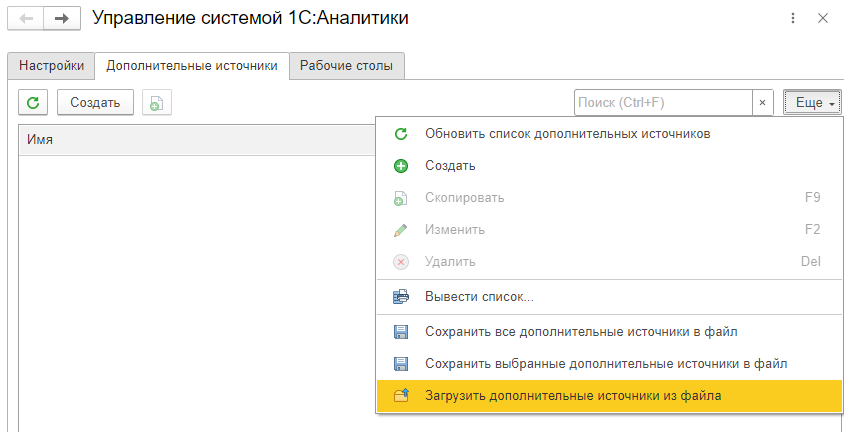Go back with the left arrow
Screen dimensions: 844x432
25,18
